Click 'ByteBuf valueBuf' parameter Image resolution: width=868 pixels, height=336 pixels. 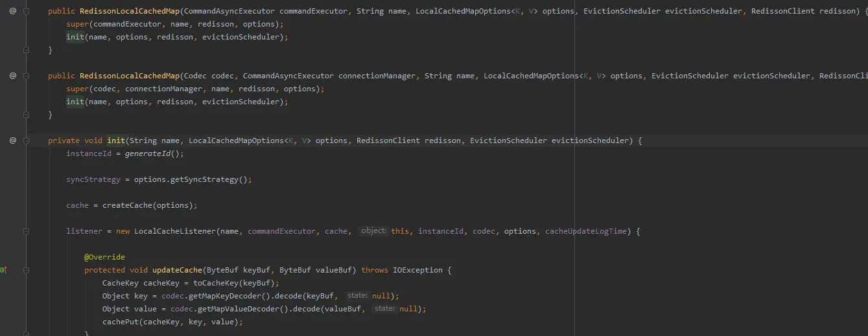[x=316, y=270]
